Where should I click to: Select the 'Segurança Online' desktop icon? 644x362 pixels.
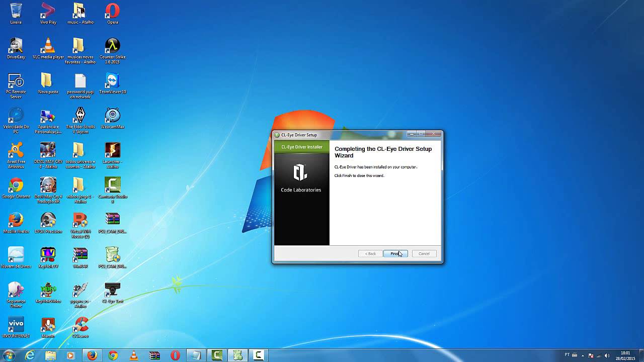point(16,294)
